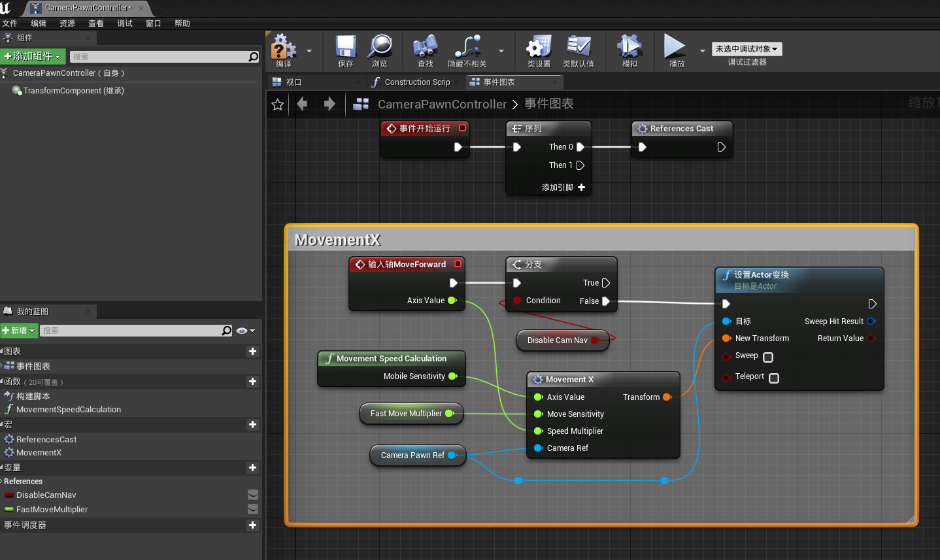Screen dimensions: 940x560
Task: Click the favorites star icon in graph header
Action: tap(278, 105)
